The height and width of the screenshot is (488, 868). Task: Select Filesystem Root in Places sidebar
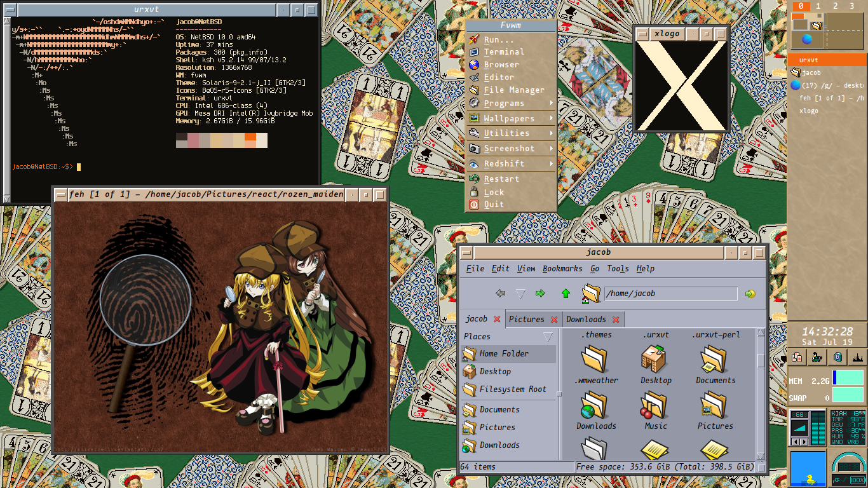click(508, 390)
